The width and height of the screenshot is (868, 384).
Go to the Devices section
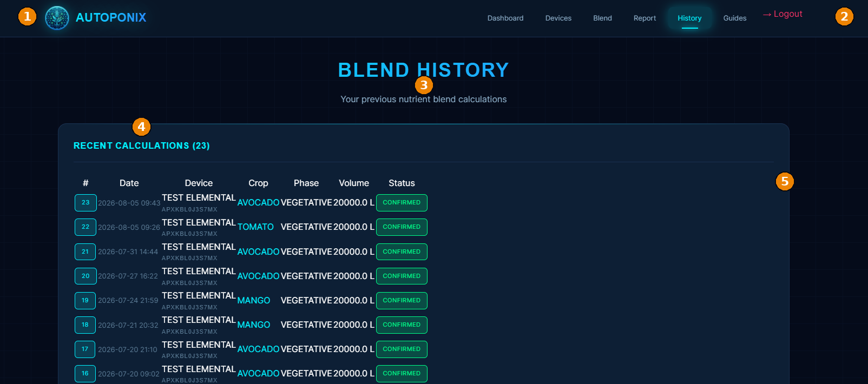tap(558, 18)
